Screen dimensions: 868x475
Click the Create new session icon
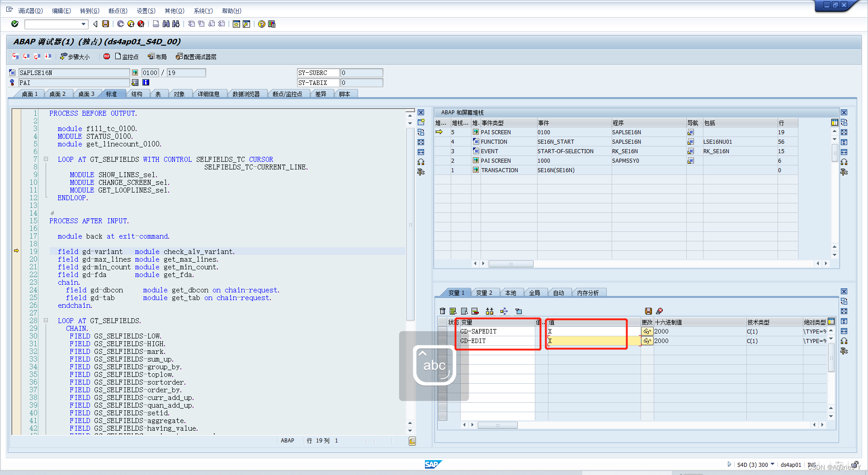236,24
